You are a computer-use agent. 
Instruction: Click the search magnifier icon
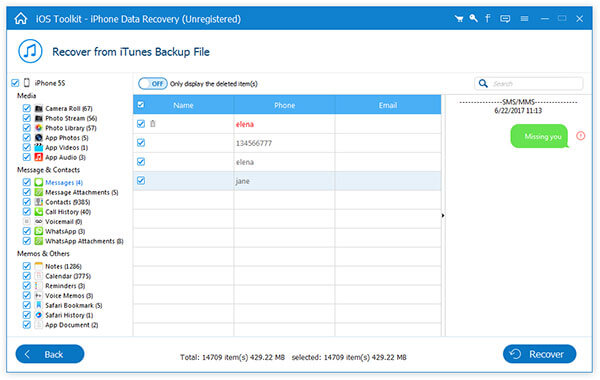click(483, 83)
